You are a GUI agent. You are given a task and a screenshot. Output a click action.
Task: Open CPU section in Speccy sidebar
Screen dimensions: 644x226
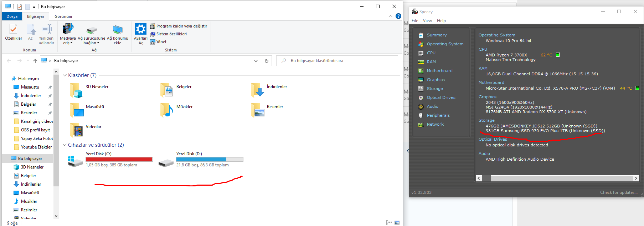431,53
